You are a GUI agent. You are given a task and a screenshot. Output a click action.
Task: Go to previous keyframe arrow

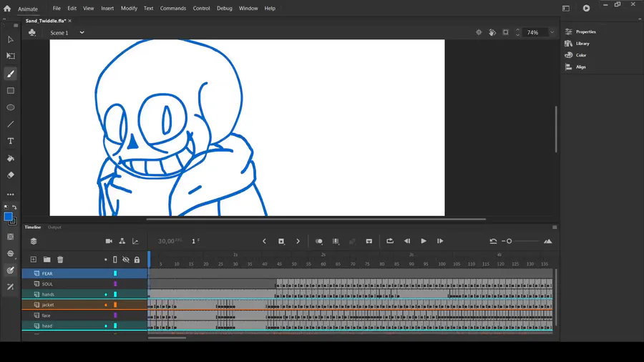pos(265,241)
